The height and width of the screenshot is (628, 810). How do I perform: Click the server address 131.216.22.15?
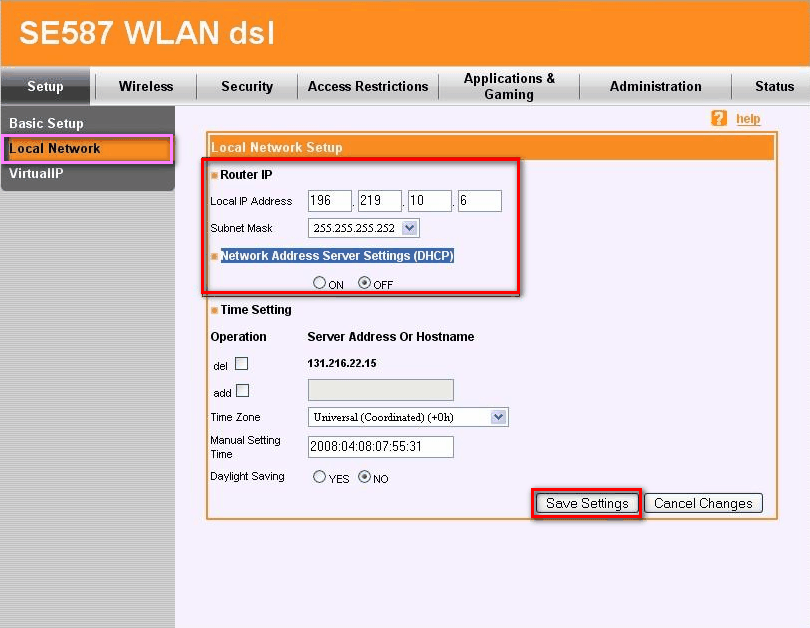(x=341, y=363)
